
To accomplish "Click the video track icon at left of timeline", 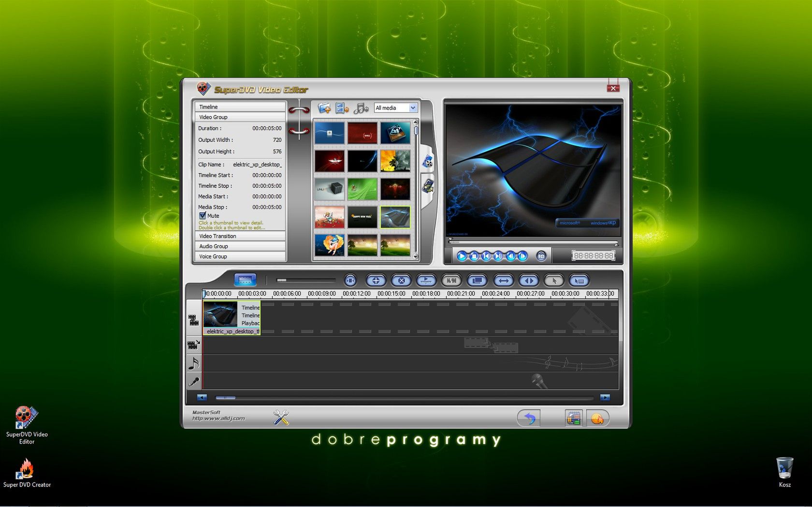I will pos(193,320).
